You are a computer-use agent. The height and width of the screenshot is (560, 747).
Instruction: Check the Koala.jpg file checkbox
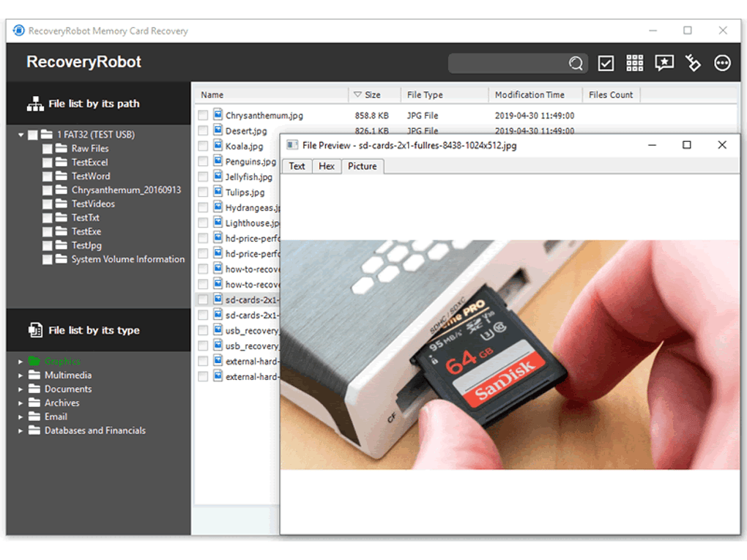[203, 146]
